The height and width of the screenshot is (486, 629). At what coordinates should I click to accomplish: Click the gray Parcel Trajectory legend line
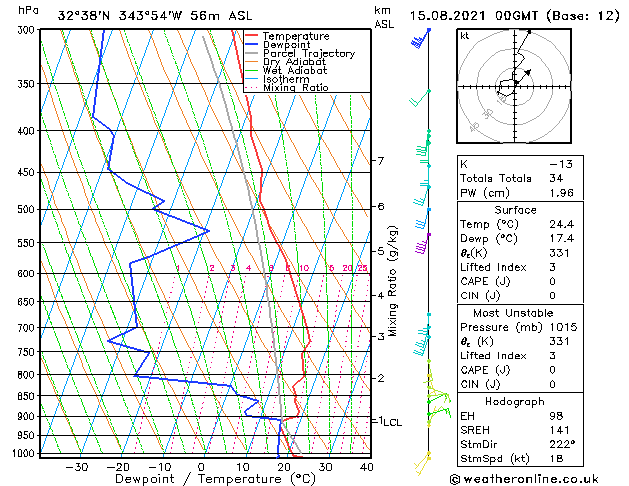pyautogui.click(x=252, y=53)
